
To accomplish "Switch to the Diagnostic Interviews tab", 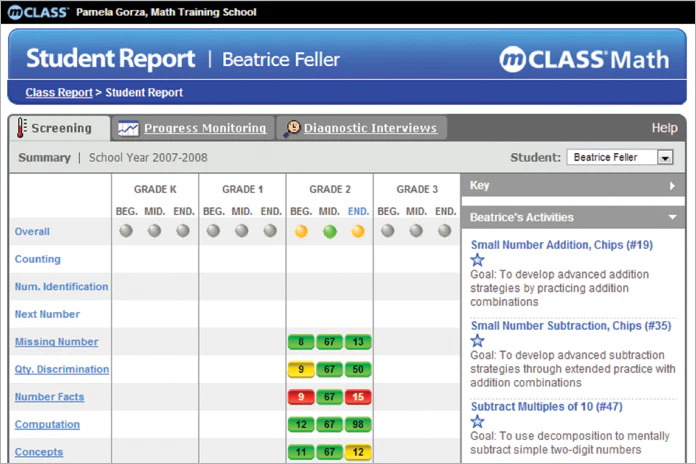I will [x=370, y=128].
